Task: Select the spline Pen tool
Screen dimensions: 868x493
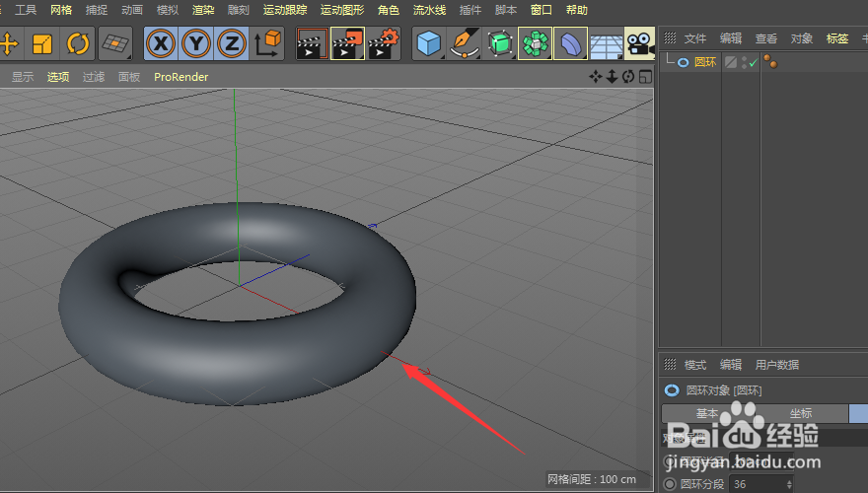Action: point(464,43)
